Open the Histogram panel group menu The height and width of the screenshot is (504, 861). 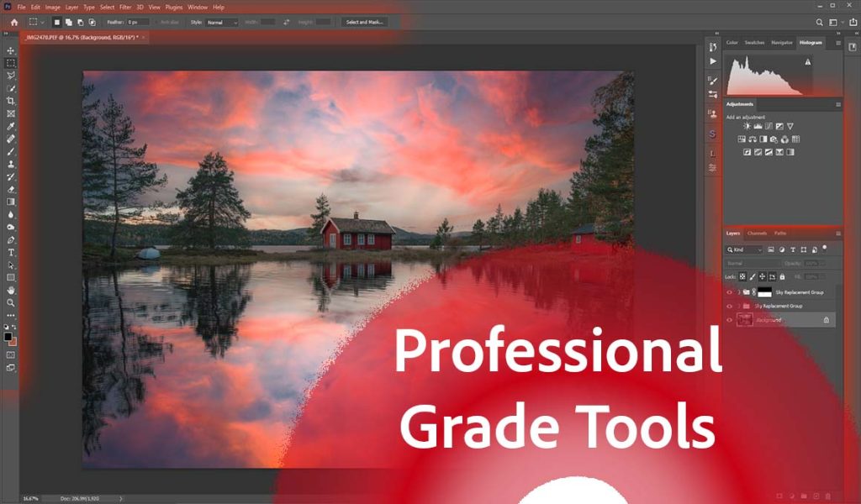click(838, 43)
